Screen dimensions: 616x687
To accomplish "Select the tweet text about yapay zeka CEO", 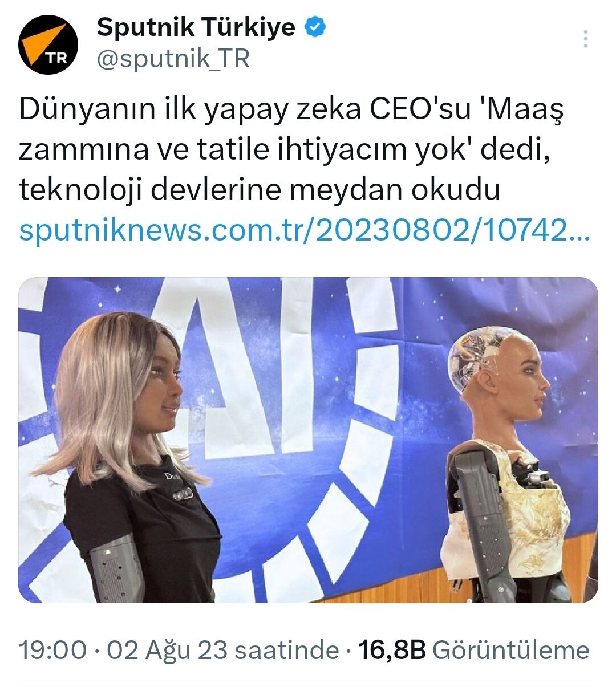I will tap(291, 149).
